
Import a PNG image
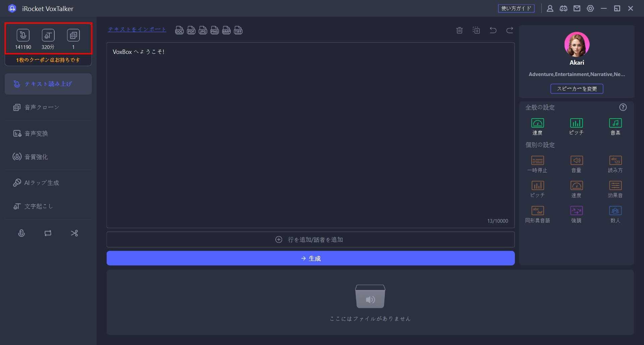215,30
